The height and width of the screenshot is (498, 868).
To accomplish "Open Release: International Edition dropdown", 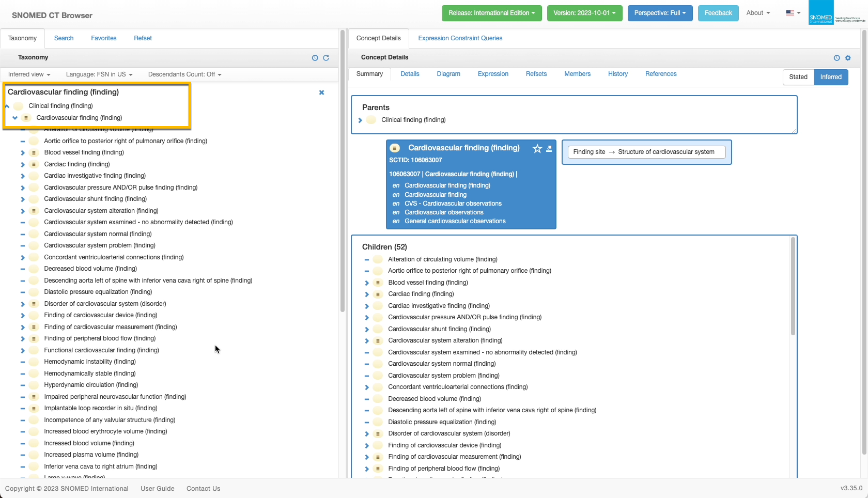I will 491,13.
